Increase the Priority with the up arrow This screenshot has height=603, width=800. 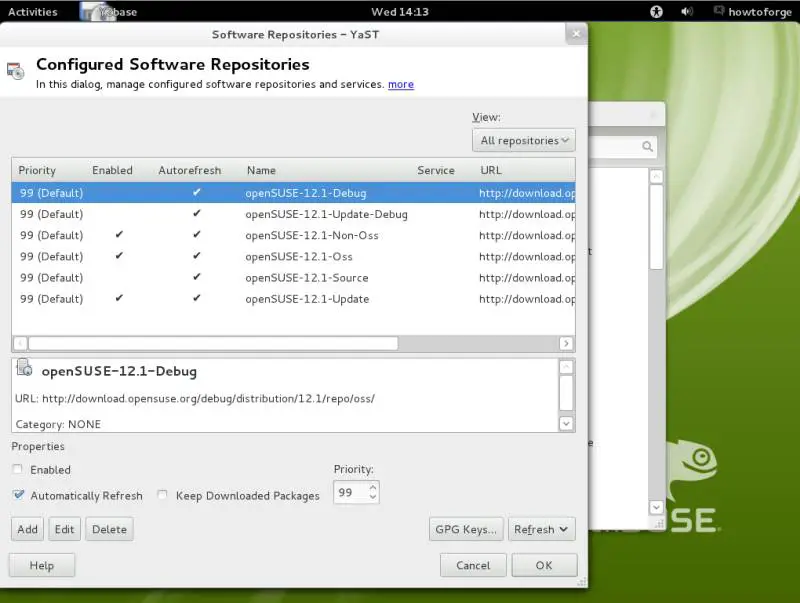373,488
